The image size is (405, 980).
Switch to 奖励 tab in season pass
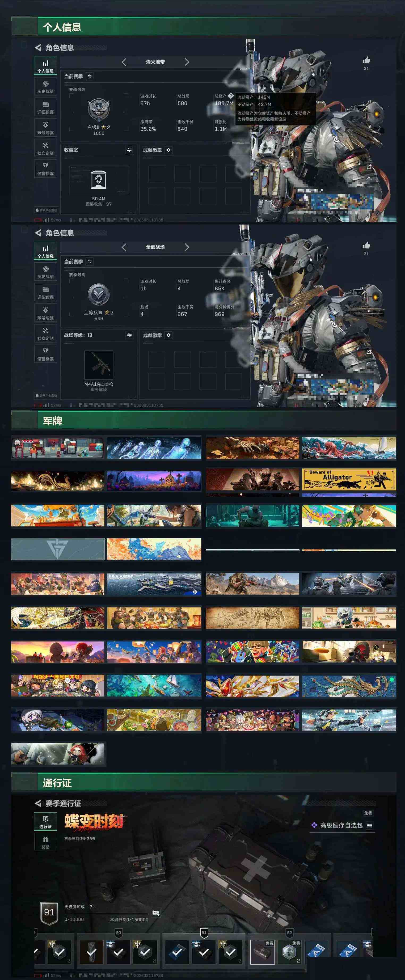tap(45, 843)
